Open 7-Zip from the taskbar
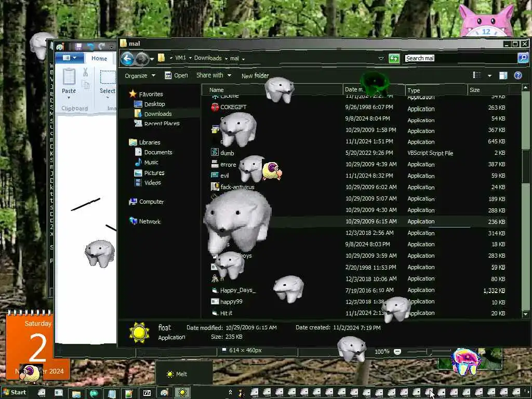This screenshot has height=399, width=532. point(147,393)
